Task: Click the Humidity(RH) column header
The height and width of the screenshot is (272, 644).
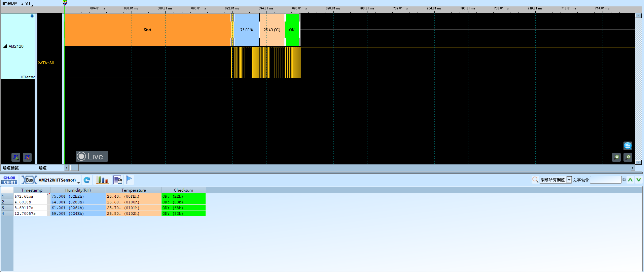Action: pyautogui.click(x=78, y=190)
